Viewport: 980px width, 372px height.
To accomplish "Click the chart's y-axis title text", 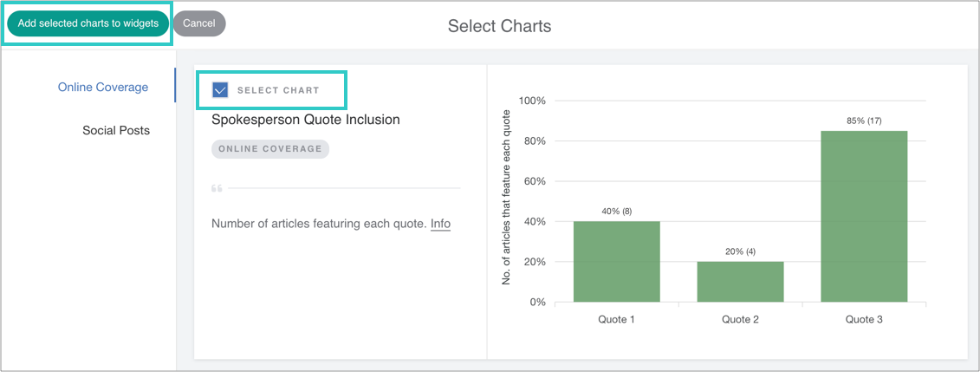I will pyautogui.click(x=507, y=200).
